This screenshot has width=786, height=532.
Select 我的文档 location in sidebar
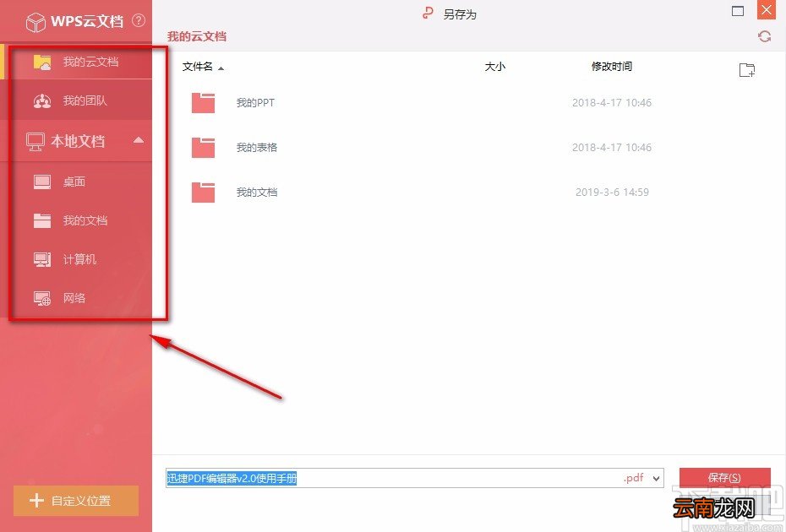[x=76, y=220]
